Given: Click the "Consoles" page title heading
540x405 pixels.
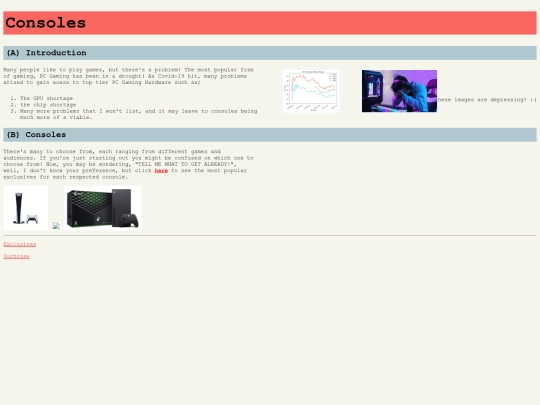Looking at the screenshot, I should click(x=270, y=23).
